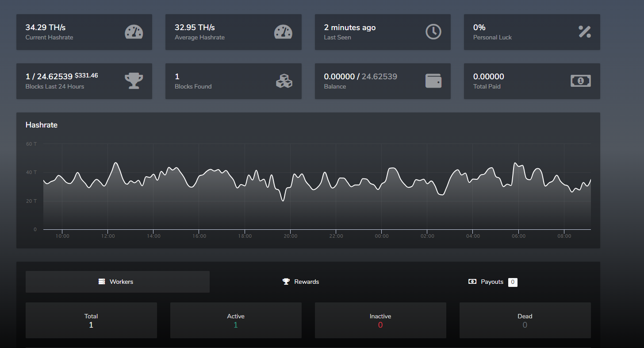
Task: Click the Last Seen clock icon
Action: tap(433, 32)
